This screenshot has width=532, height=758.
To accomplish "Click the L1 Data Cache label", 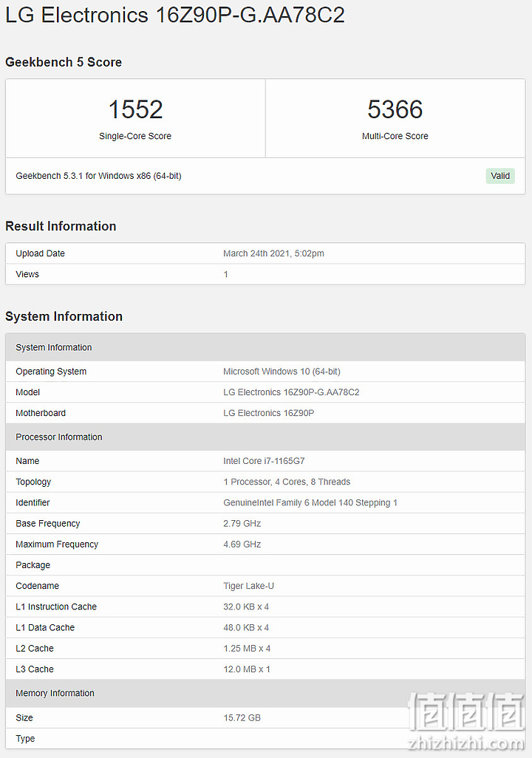I will coord(45,627).
